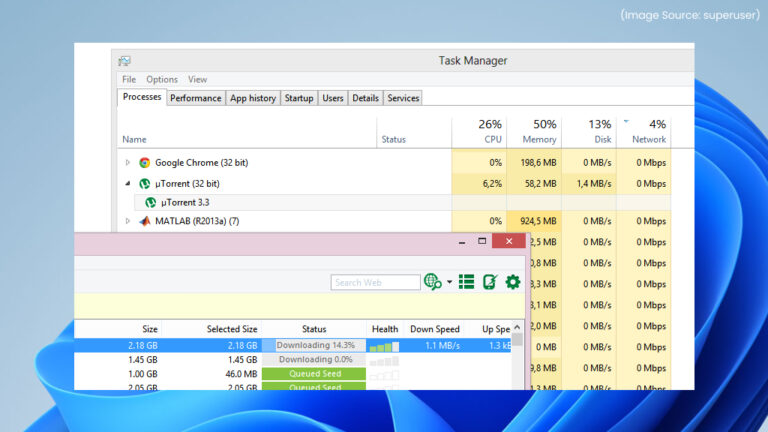768x432 pixels.
Task: Click the Downloading 0.0% progress bar
Action: [314, 360]
